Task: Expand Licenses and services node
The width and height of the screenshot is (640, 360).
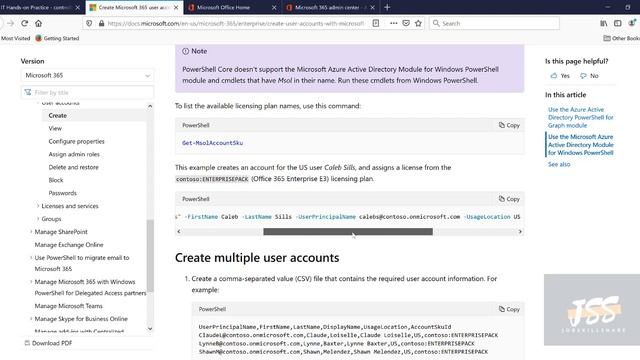Action: (x=38, y=206)
